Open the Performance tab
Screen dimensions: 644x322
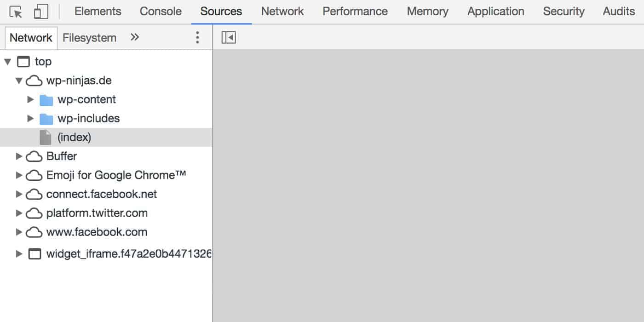(355, 11)
